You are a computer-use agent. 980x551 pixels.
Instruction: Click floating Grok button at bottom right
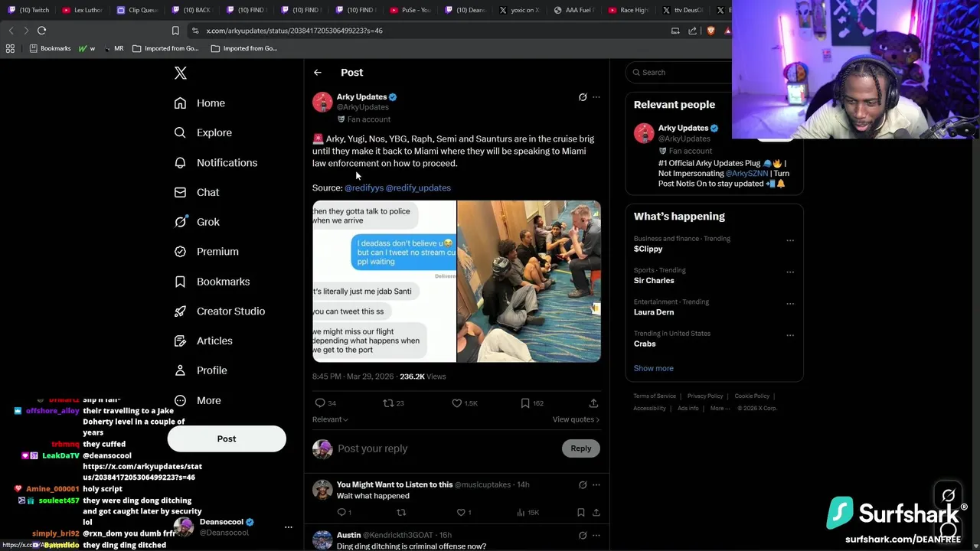pyautogui.click(x=948, y=496)
